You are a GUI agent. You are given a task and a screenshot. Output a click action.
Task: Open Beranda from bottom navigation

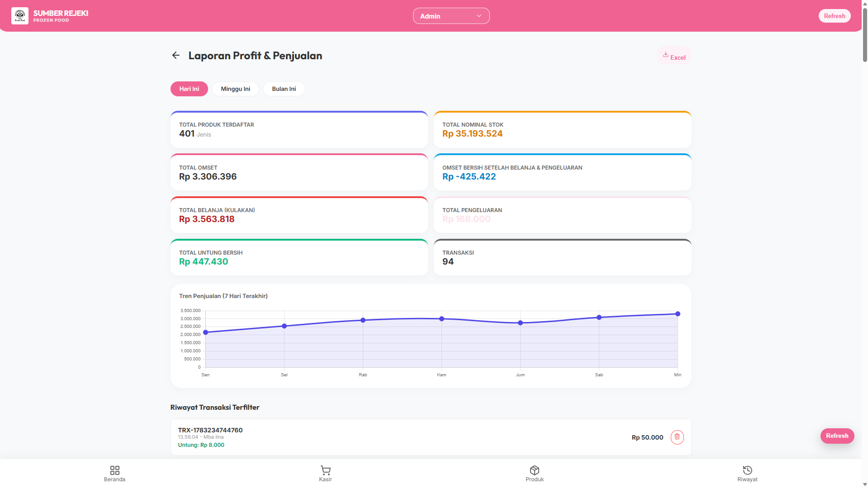coord(114,474)
